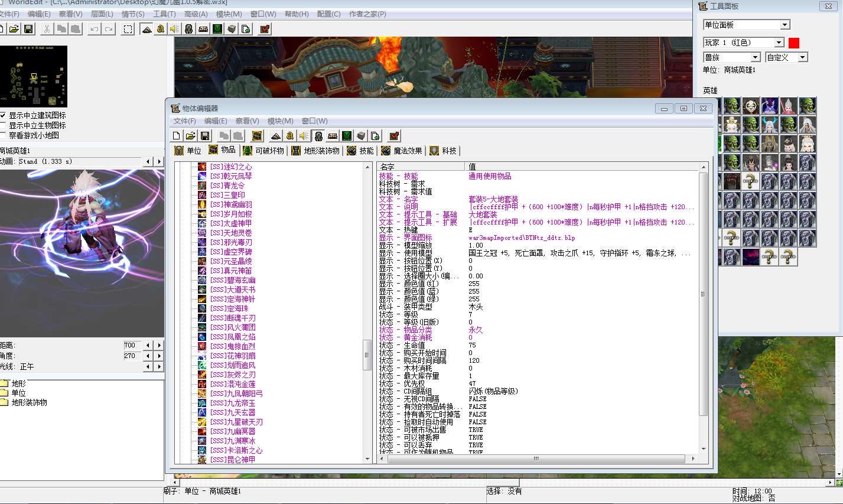Click next animation arrow beside Stand (1.333 s)
This screenshot has height=504, width=843.
pyautogui.click(x=159, y=161)
